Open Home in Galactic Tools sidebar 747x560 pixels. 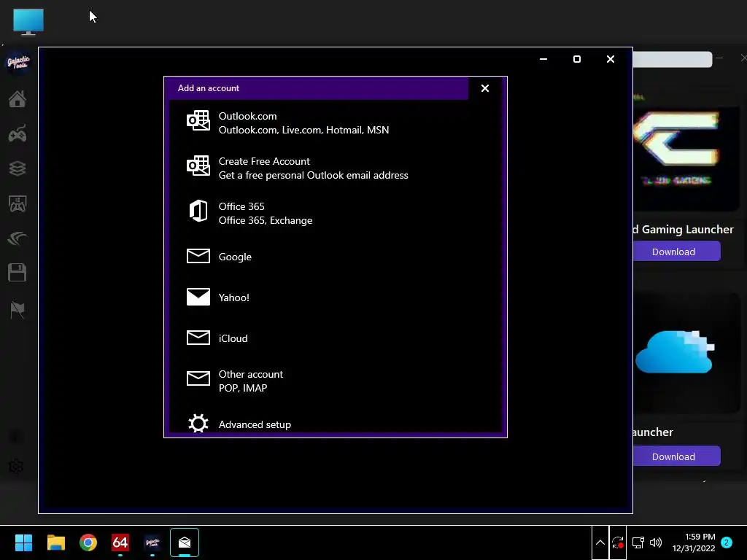18,99
